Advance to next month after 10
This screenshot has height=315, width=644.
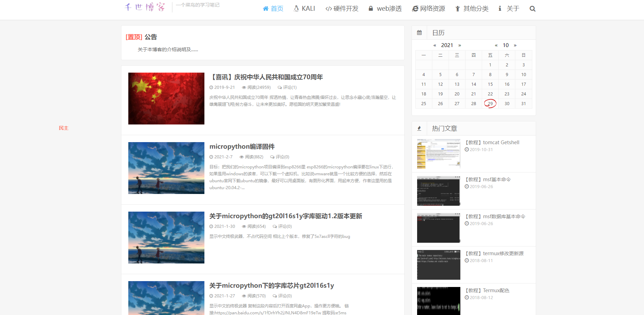pos(515,45)
